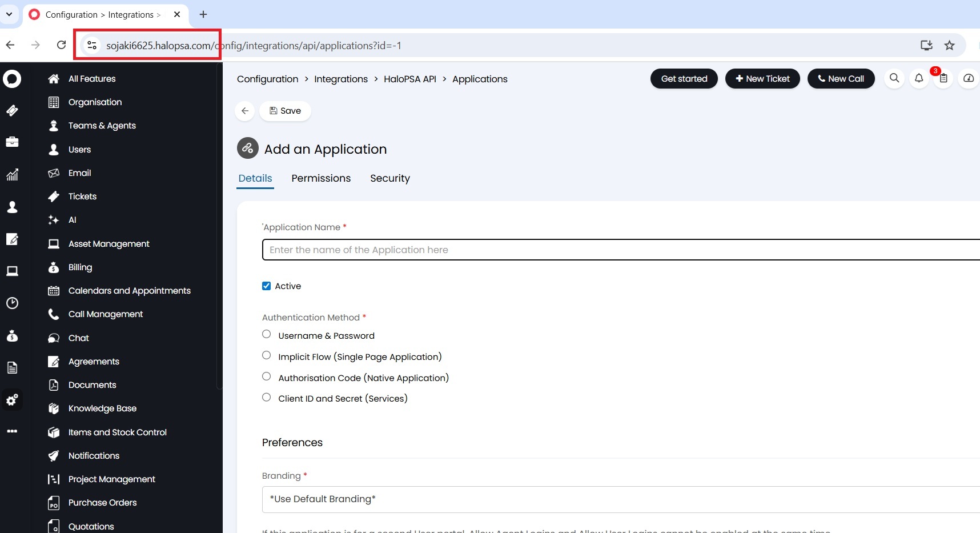Open the Branding dropdown

[x=621, y=499]
